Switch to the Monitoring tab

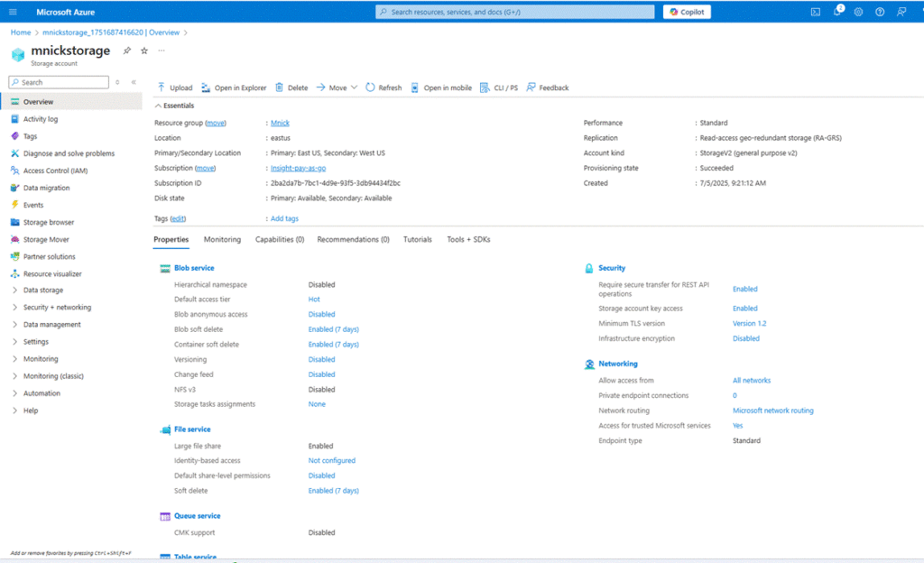coord(222,239)
